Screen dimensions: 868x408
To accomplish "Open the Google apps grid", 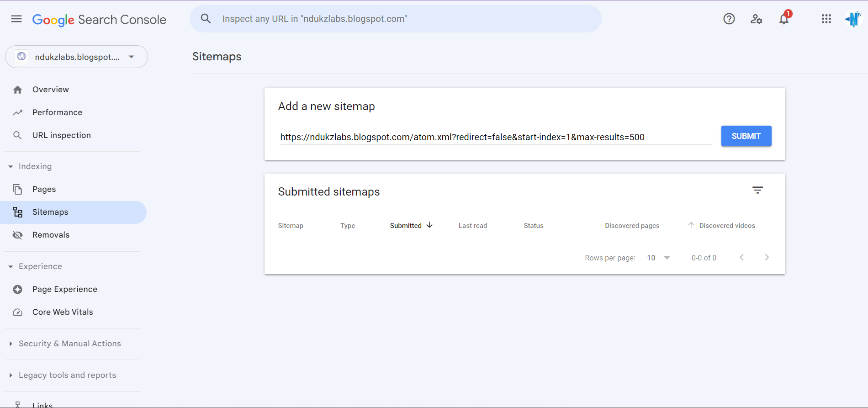I will [826, 19].
